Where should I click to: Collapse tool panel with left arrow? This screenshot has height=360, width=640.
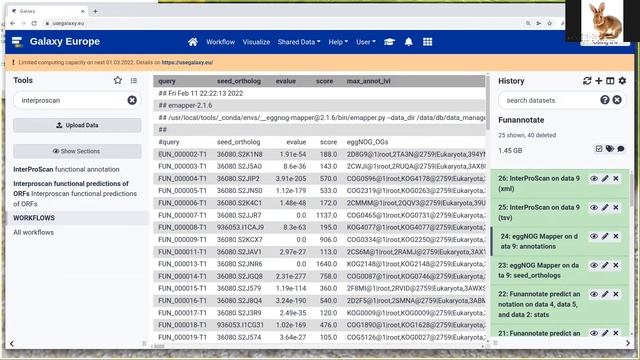point(12,343)
